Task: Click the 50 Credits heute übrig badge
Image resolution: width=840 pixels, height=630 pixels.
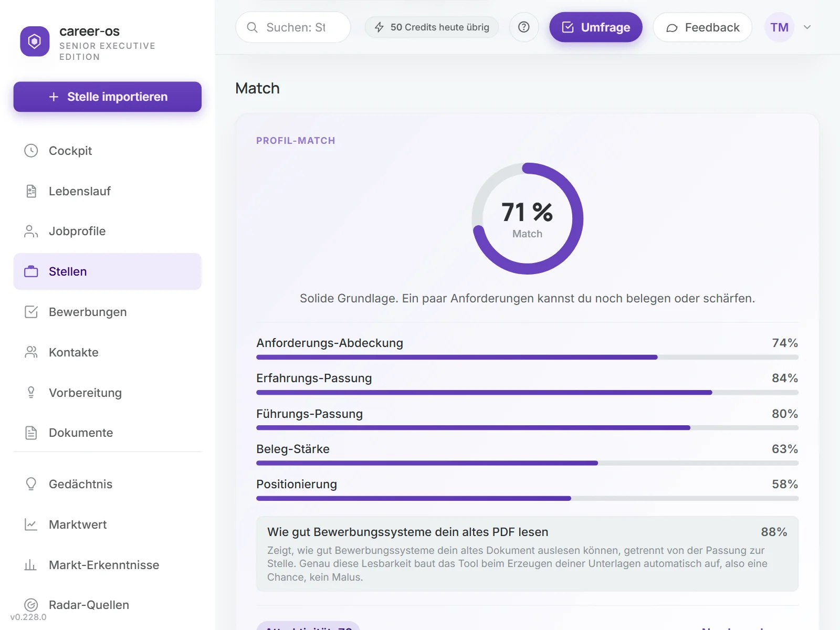Action: pyautogui.click(x=432, y=27)
